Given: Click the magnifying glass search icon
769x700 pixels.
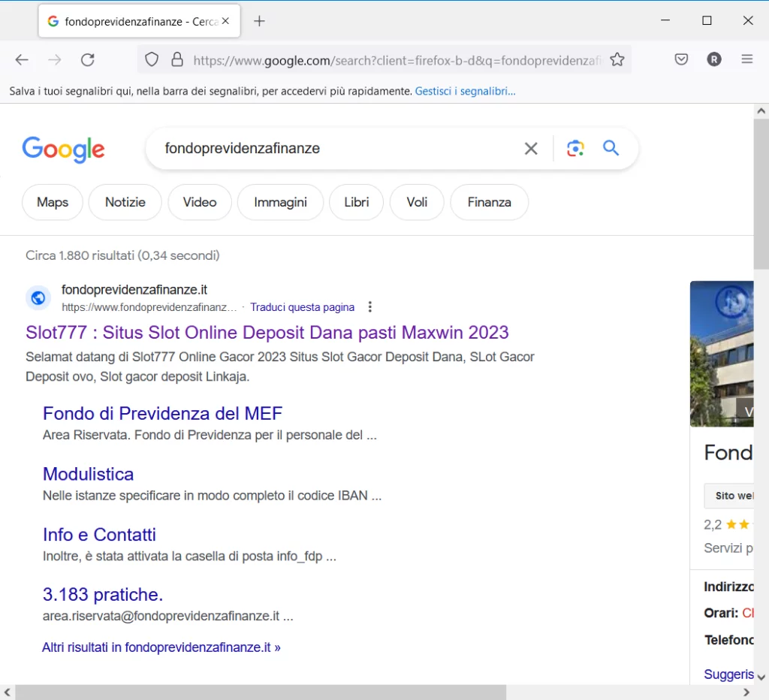Looking at the screenshot, I should pos(611,149).
